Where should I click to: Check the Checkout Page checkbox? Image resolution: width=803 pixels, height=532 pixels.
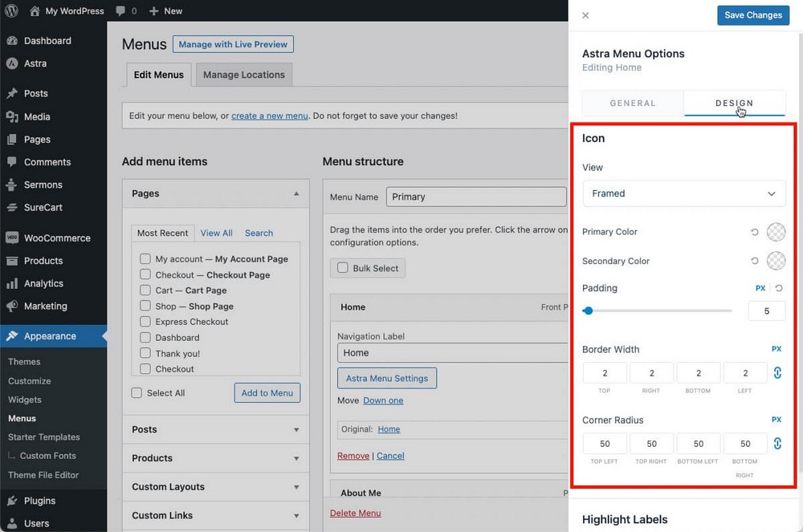point(145,274)
